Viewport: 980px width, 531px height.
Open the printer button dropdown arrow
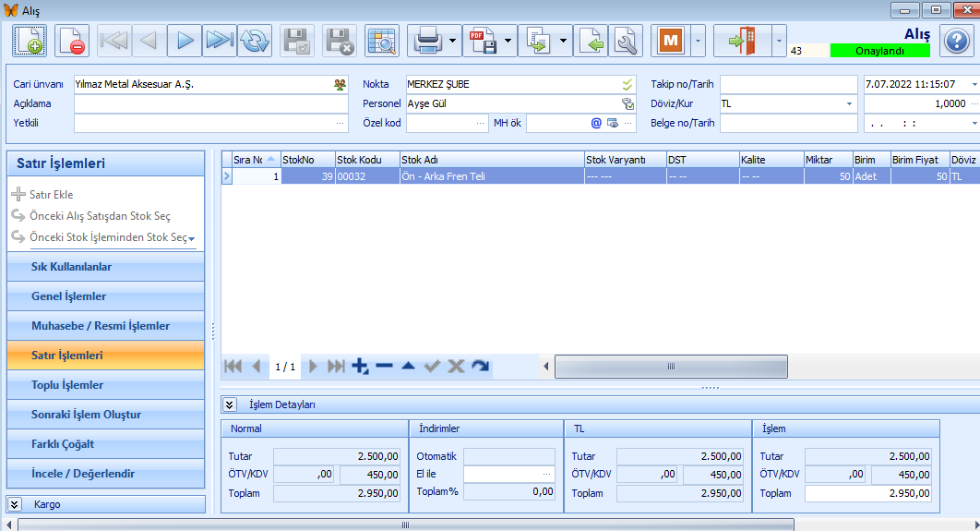pyautogui.click(x=453, y=42)
